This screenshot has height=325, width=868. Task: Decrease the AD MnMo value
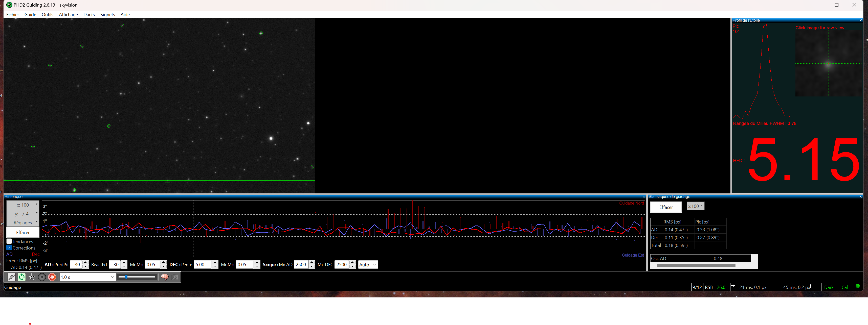164,266
